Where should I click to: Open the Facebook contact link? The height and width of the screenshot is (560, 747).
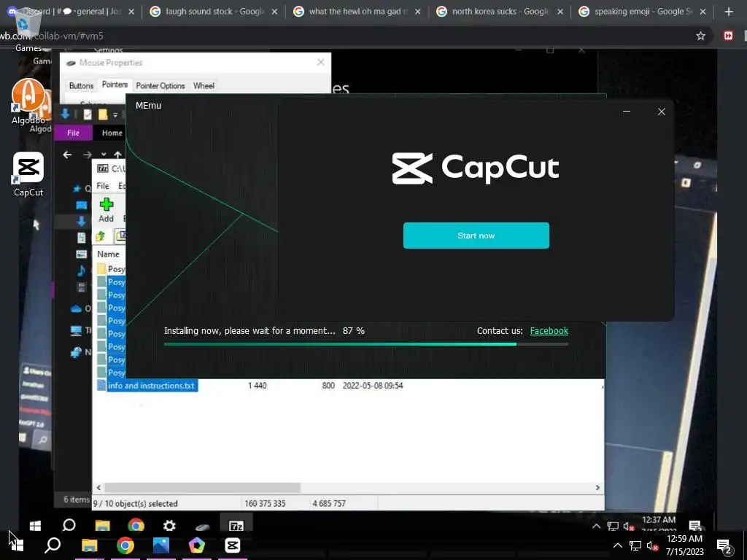tap(549, 330)
